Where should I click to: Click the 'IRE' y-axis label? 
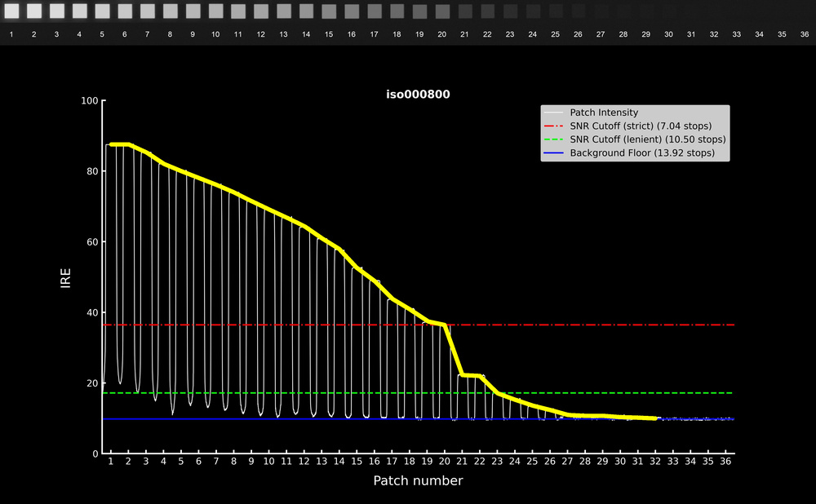click(65, 277)
